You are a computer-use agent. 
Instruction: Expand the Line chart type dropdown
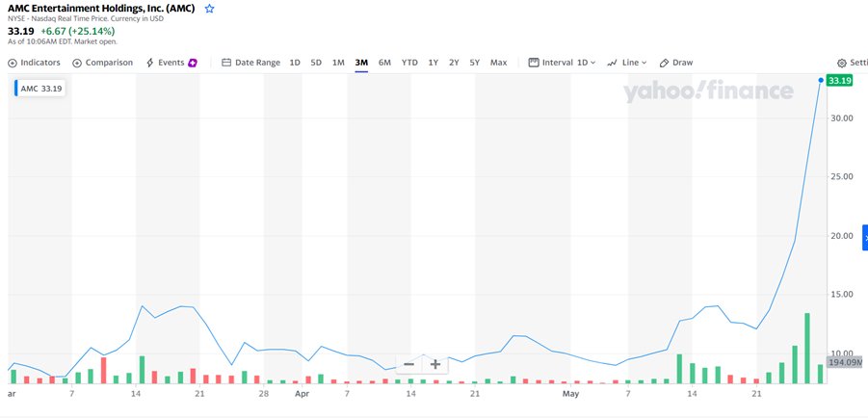[x=626, y=63]
